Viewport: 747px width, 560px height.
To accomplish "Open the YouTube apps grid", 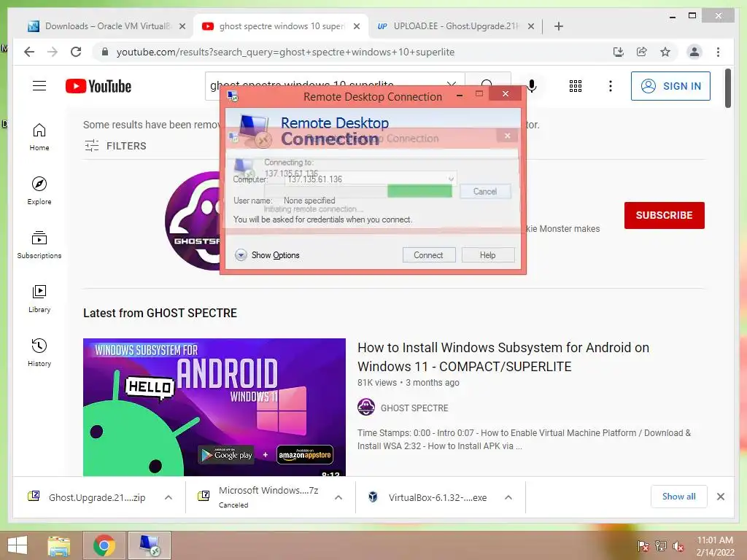I will pyautogui.click(x=575, y=86).
